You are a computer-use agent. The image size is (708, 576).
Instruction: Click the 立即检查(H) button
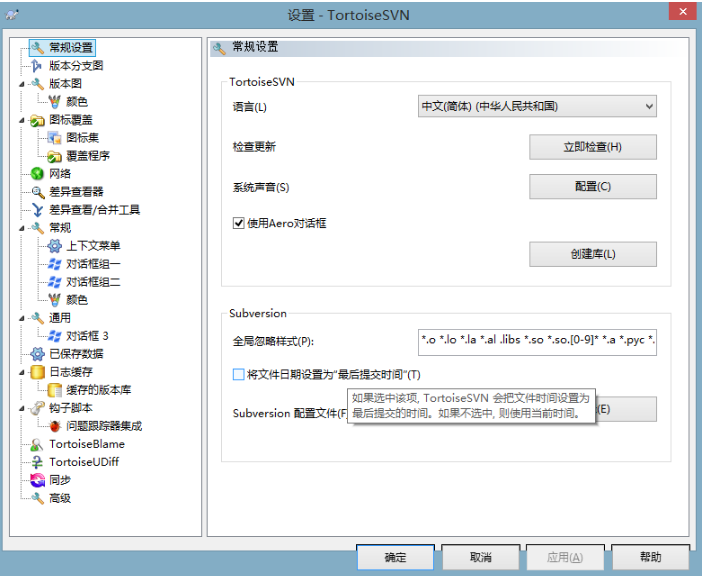592,147
